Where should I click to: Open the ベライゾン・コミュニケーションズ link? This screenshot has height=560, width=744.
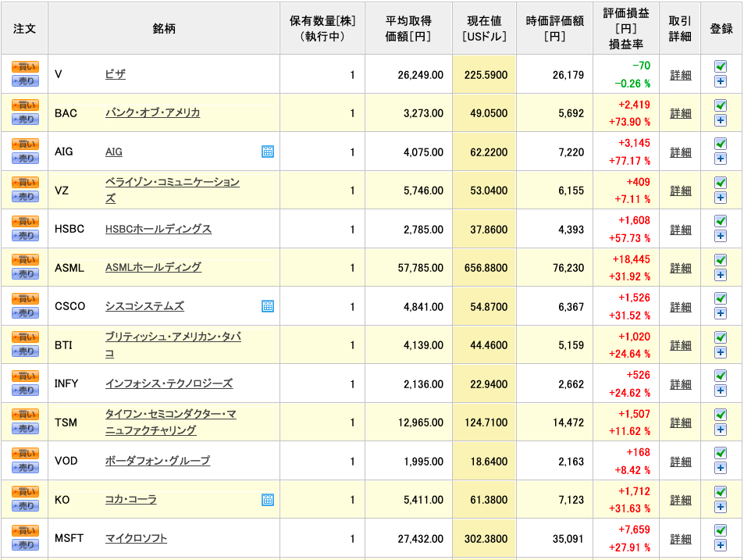pyautogui.click(x=173, y=191)
